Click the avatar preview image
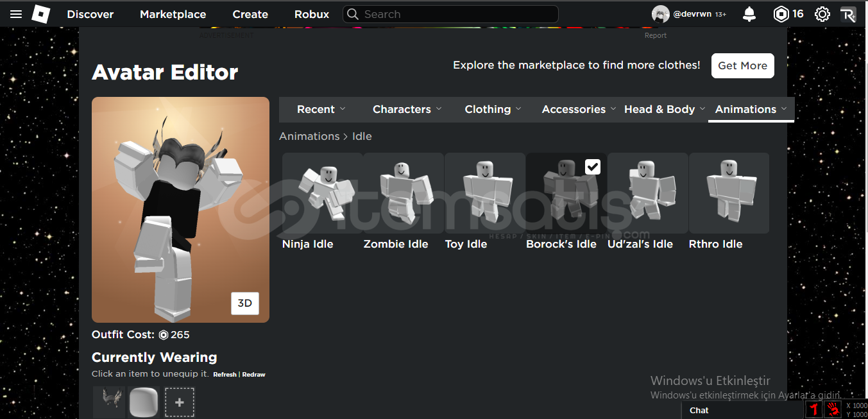The image size is (868, 419). tap(180, 210)
